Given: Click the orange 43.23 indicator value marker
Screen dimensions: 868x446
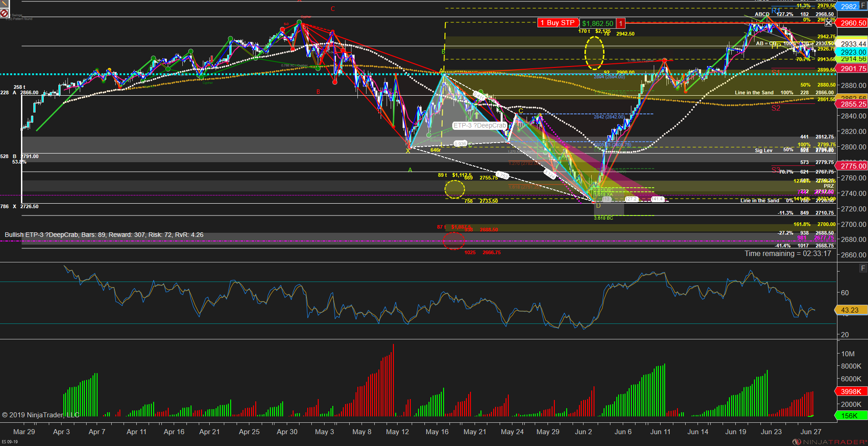Looking at the screenshot, I should [851, 310].
